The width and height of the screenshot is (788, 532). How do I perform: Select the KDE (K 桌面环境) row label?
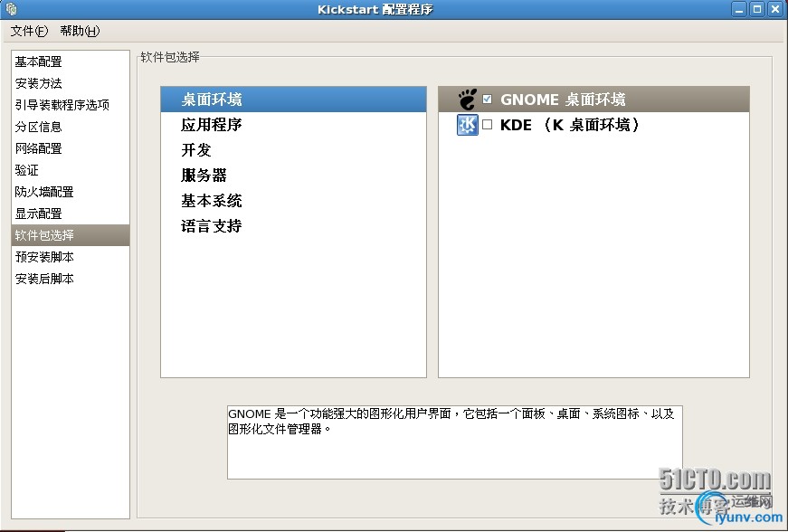570,125
